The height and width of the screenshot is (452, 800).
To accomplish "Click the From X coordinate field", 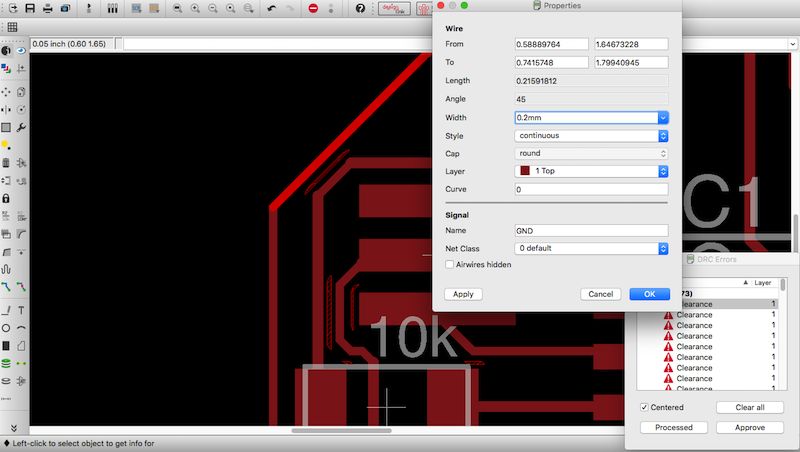I will click(x=552, y=44).
